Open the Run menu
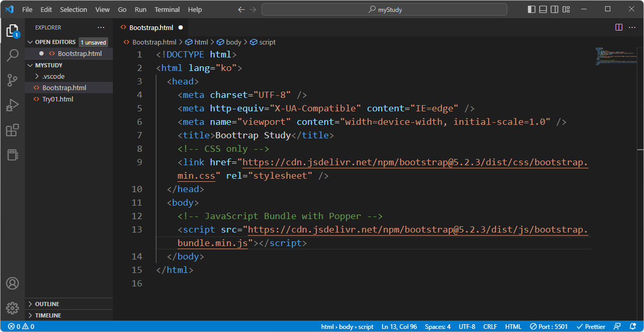The height and width of the screenshot is (332, 644). coord(140,9)
